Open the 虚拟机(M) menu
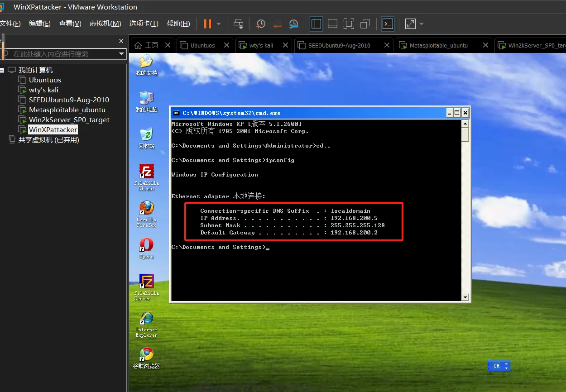Screen dimensions: 566x392 click(x=105, y=24)
